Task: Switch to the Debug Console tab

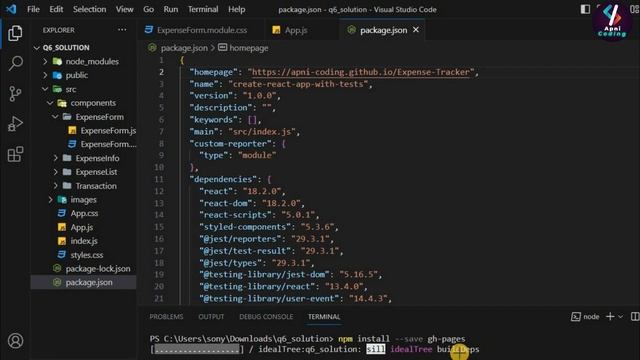Action: point(266,316)
